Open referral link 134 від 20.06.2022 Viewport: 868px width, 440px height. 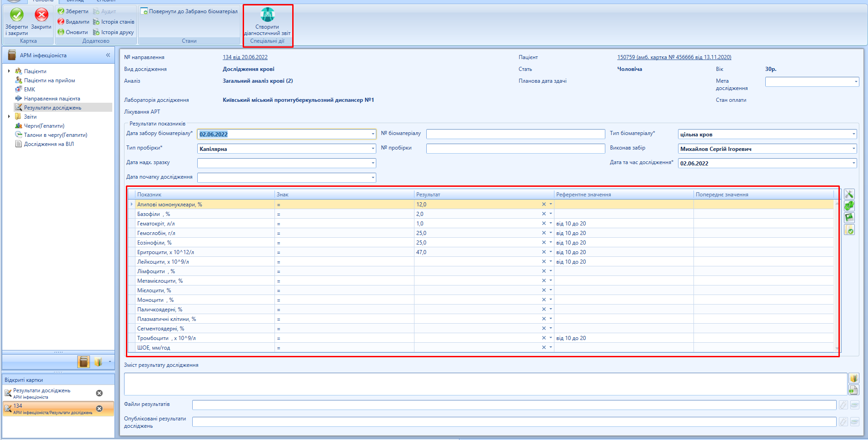pos(245,57)
